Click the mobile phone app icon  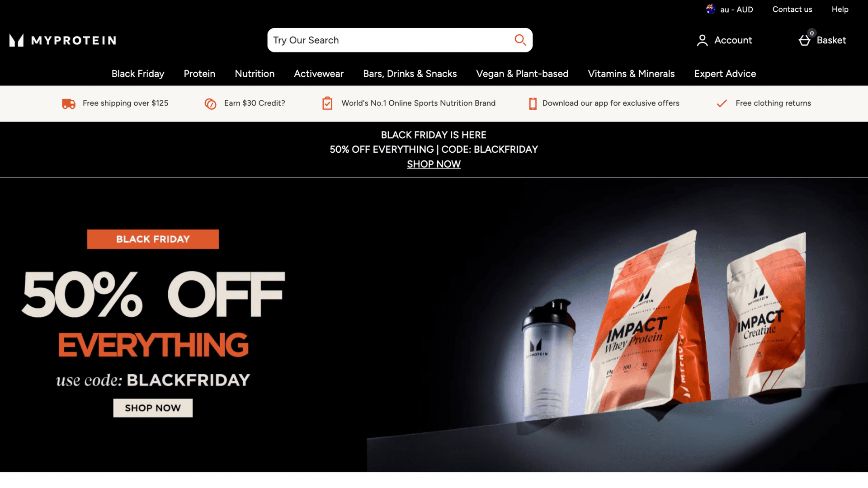pyautogui.click(x=533, y=103)
